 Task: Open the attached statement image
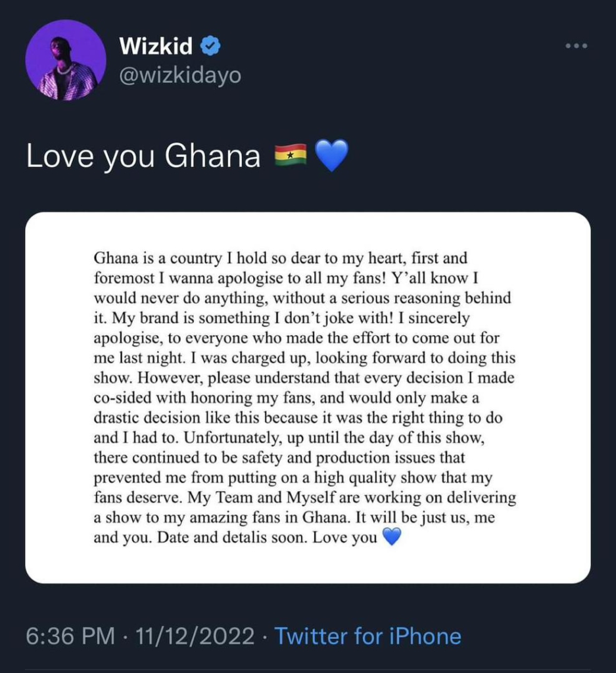(308, 397)
